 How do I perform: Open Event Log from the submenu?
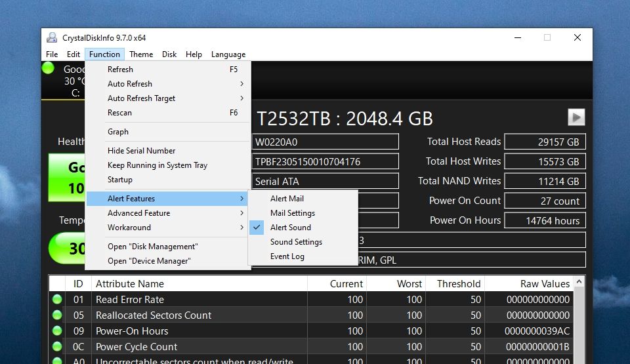(303, 256)
